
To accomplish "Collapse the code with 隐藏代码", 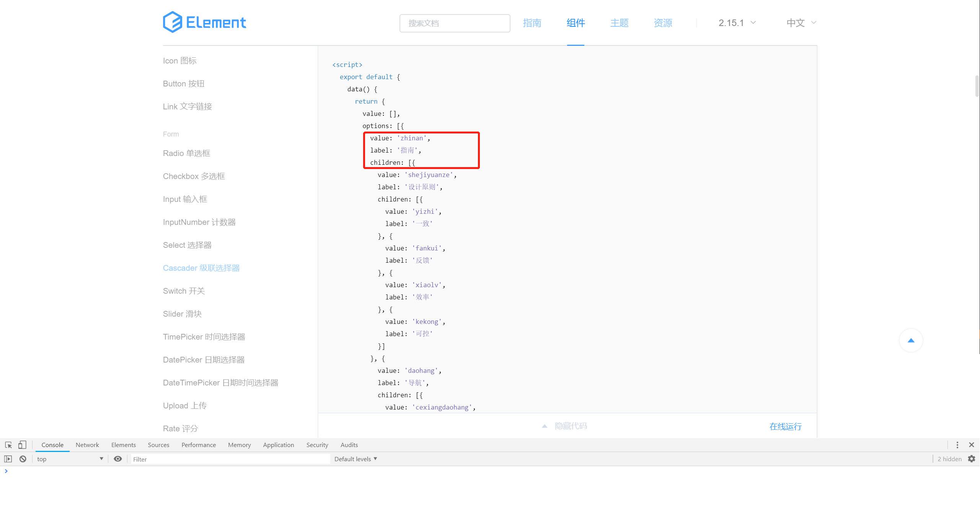I will (571, 426).
